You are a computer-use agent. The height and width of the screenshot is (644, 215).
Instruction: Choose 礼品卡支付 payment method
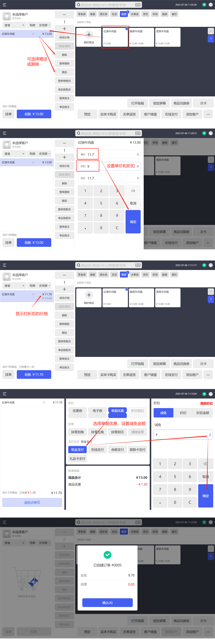point(77,459)
